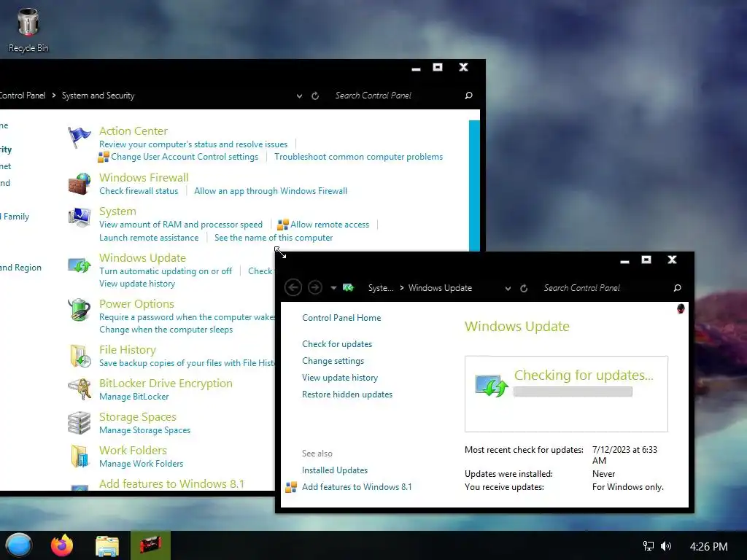
Task: Expand address history dropdown in System and Security window
Action: pos(299,96)
